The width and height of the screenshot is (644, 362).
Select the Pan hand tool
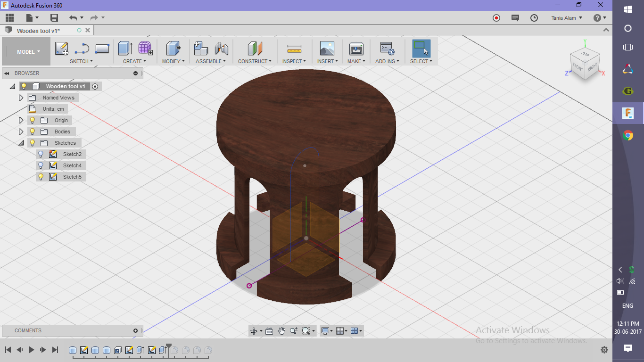pyautogui.click(x=281, y=331)
